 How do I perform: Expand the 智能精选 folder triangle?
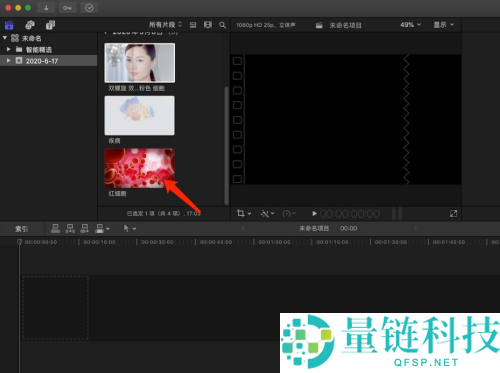click(9, 49)
